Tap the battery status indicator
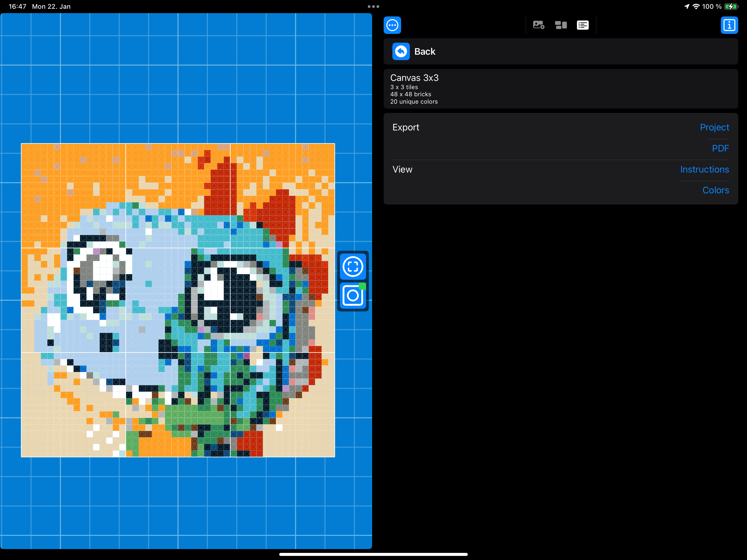The width and height of the screenshot is (747, 560). click(x=731, y=6)
